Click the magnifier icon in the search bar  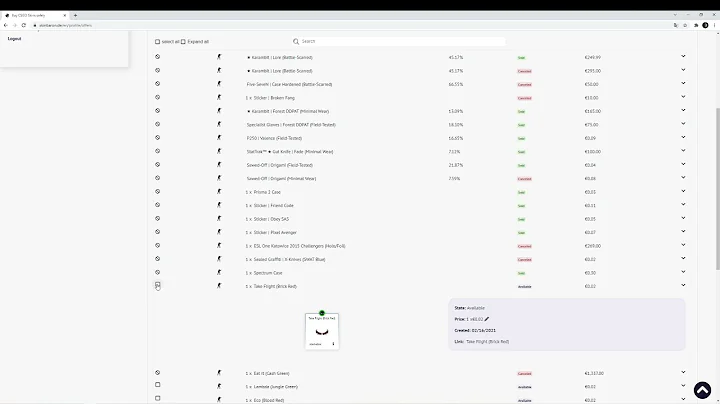tap(296, 41)
